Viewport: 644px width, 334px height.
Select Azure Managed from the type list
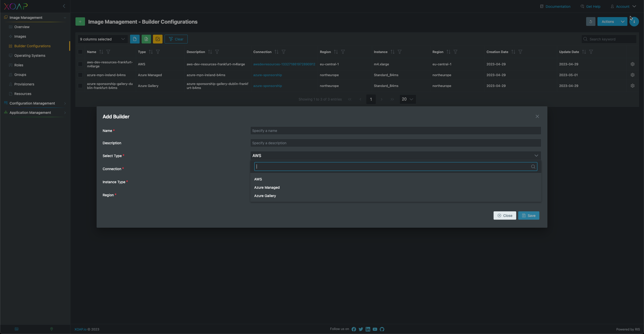pos(396,187)
